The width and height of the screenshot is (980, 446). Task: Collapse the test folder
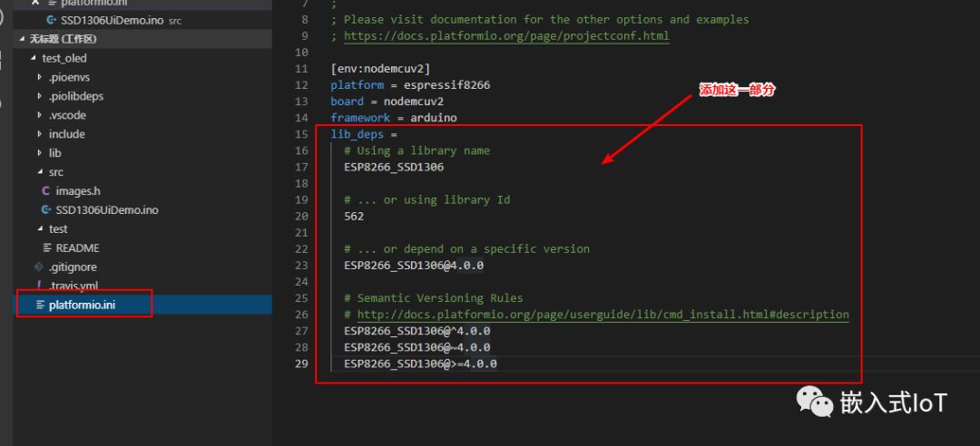39,229
